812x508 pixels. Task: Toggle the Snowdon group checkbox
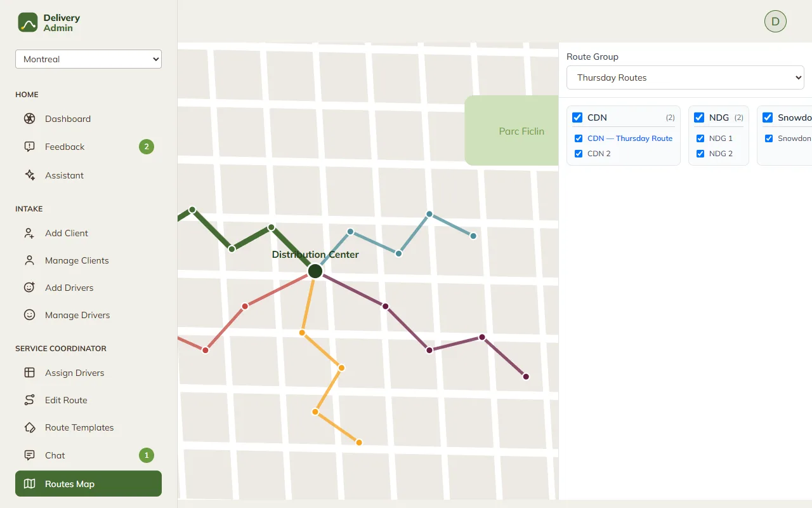click(768, 117)
